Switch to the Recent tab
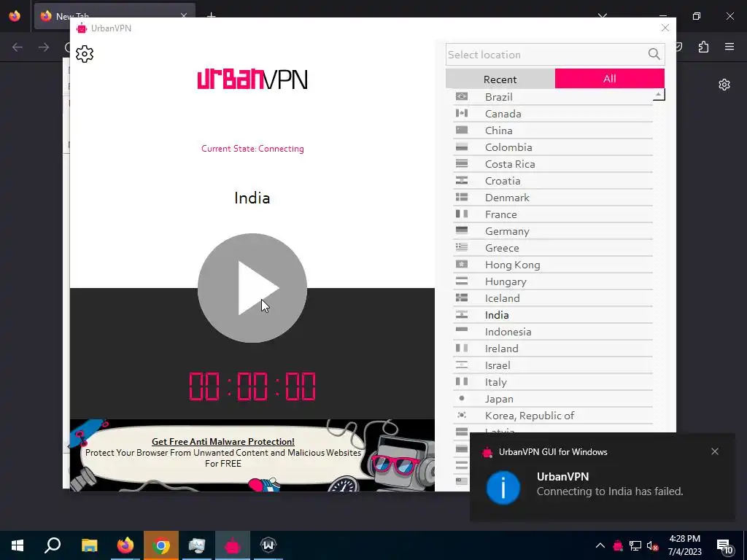This screenshot has width=747, height=560. tap(500, 79)
